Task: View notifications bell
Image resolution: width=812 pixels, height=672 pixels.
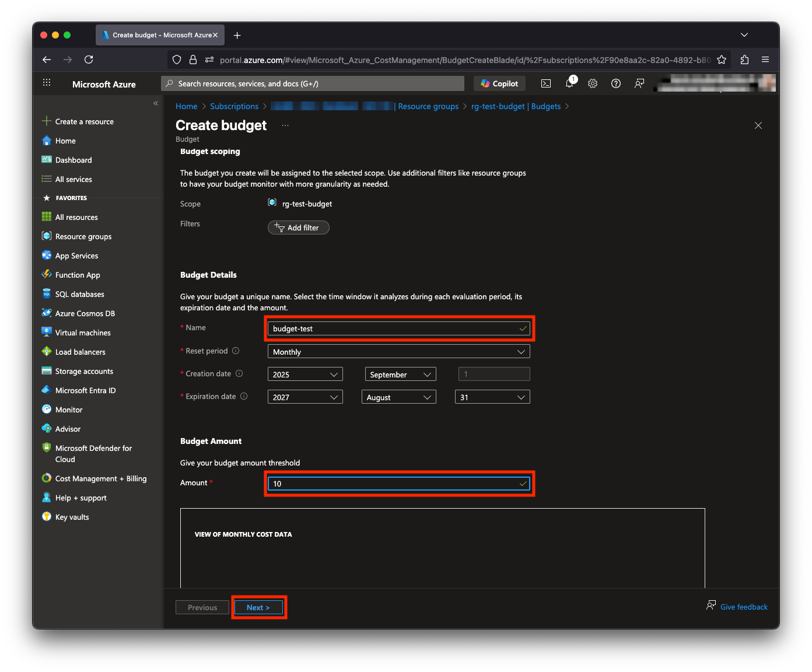Action: (569, 83)
